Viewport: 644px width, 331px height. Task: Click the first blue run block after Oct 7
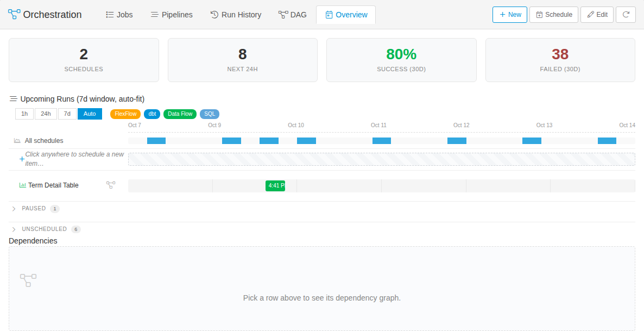click(x=156, y=141)
